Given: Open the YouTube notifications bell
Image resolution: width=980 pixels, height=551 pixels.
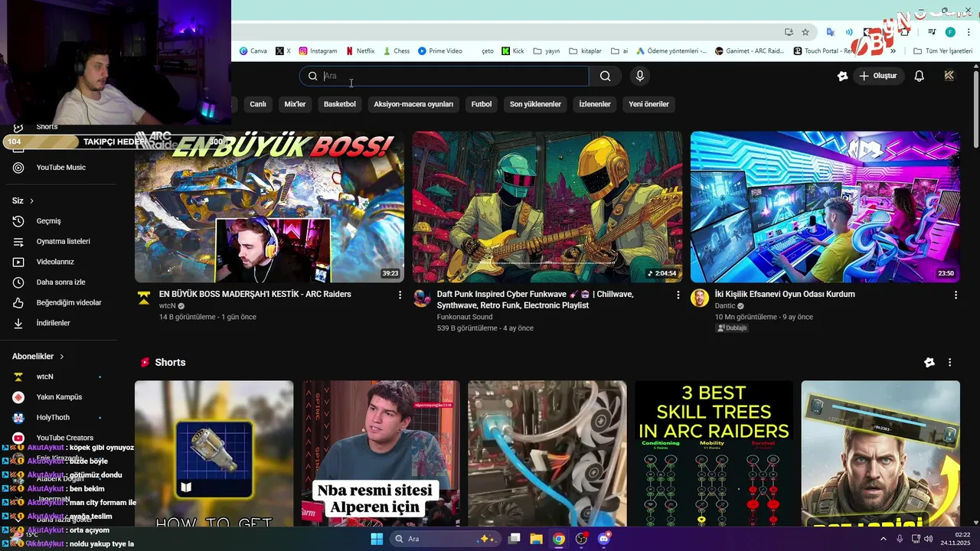Looking at the screenshot, I should pyautogui.click(x=920, y=76).
